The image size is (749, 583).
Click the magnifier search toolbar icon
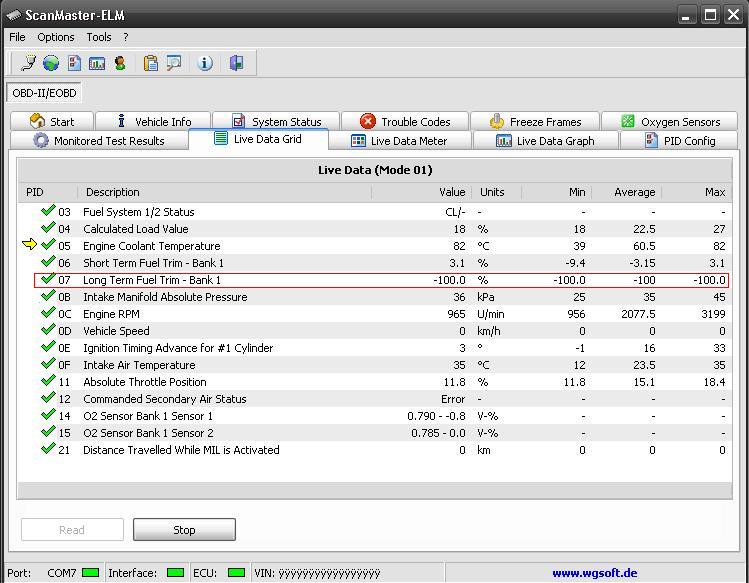point(174,63)
